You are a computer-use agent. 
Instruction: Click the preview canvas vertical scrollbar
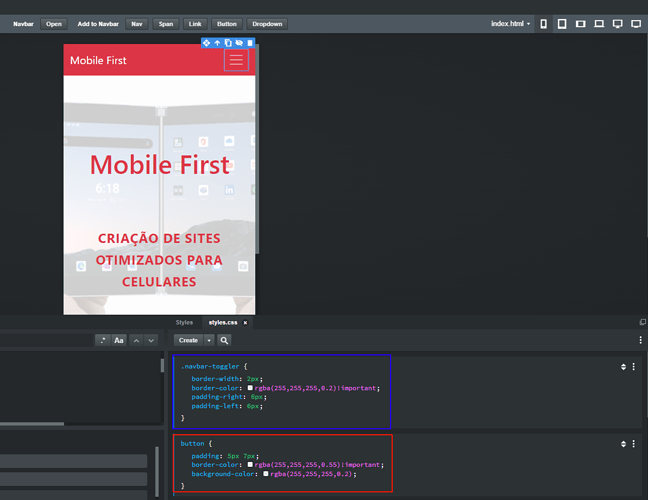coord(257,149)
